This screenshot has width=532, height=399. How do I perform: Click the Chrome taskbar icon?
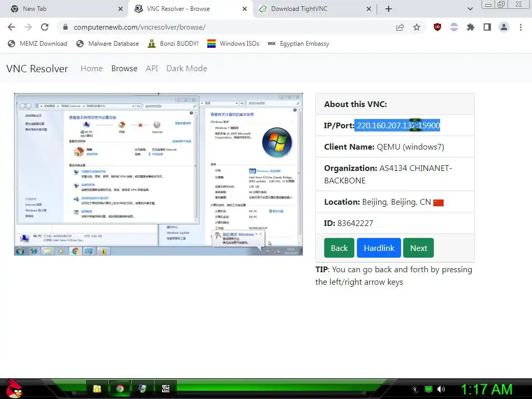coord(120,389)
